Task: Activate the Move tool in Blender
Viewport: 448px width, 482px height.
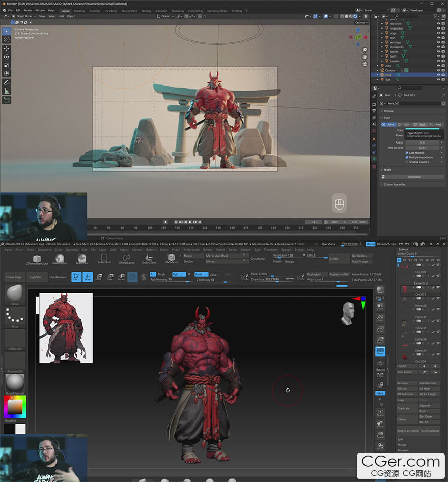Action: click(7, 48)
